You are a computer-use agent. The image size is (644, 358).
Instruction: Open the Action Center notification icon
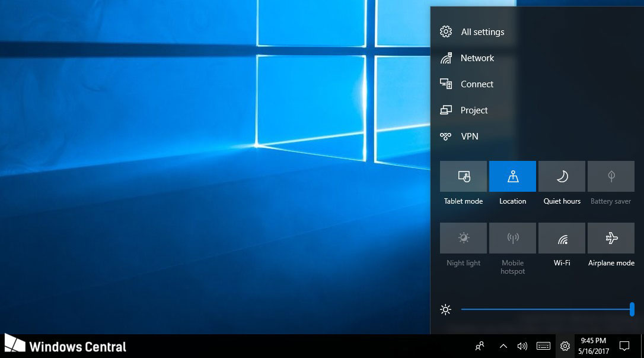(624, 346)
